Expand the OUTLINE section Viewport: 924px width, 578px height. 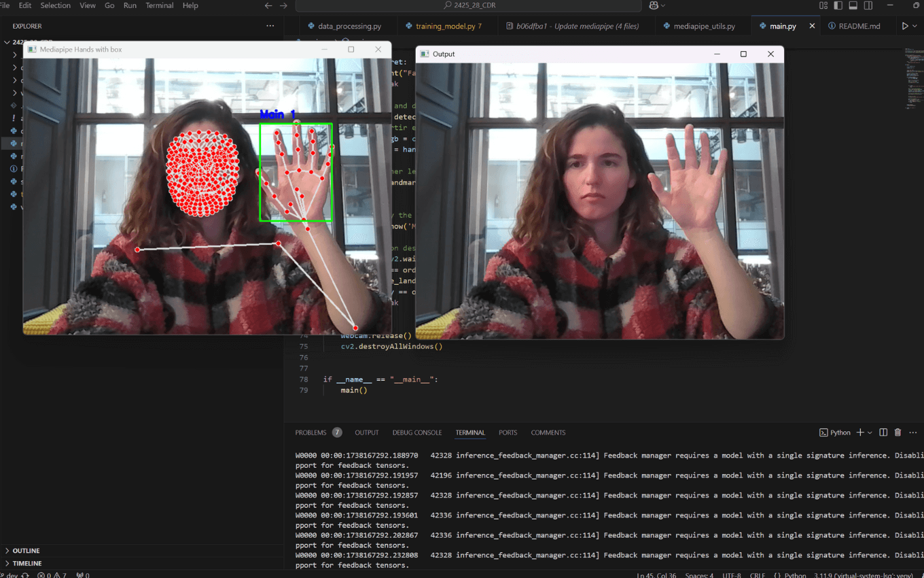26,551
